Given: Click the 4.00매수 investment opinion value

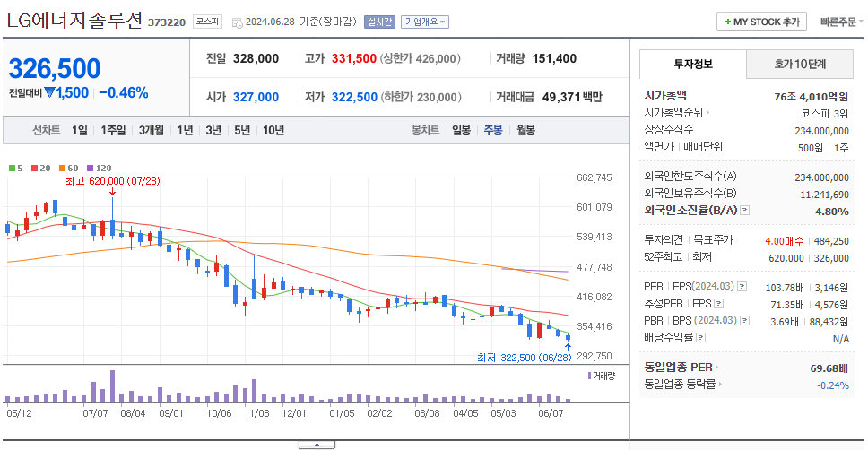Looking at the screenshot, I should pyautogui.click(x=785, y=241).
